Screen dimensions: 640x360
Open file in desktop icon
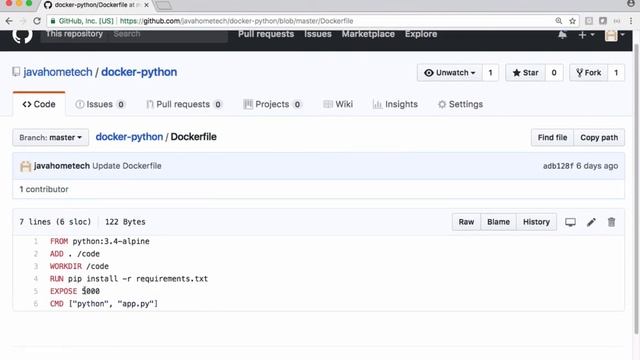570,222
